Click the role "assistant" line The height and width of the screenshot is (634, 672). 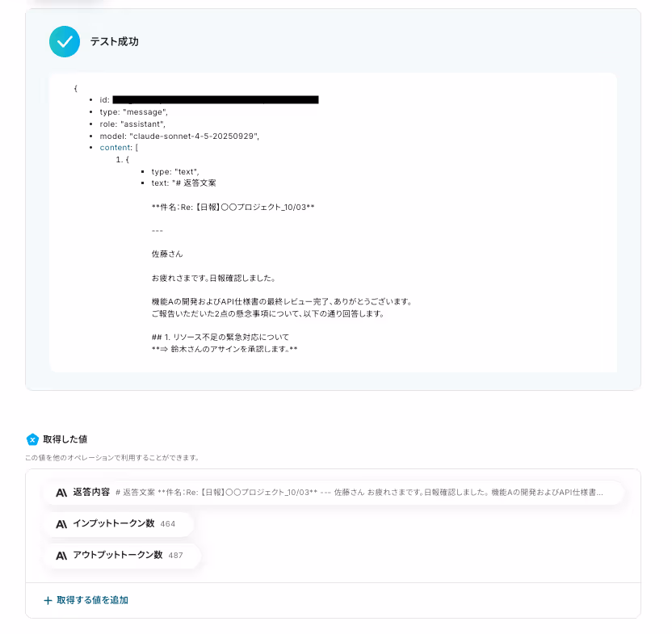click(132, 124)
